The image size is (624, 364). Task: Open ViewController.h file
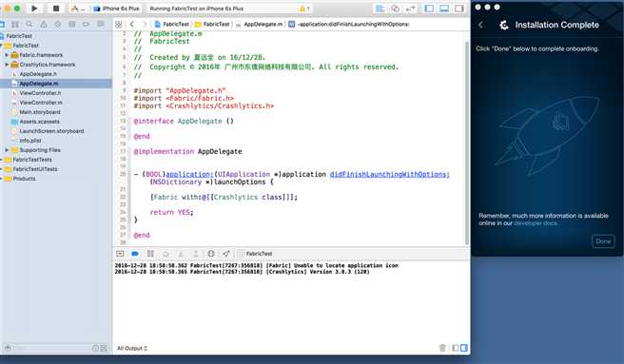click(x=40, y=93)
